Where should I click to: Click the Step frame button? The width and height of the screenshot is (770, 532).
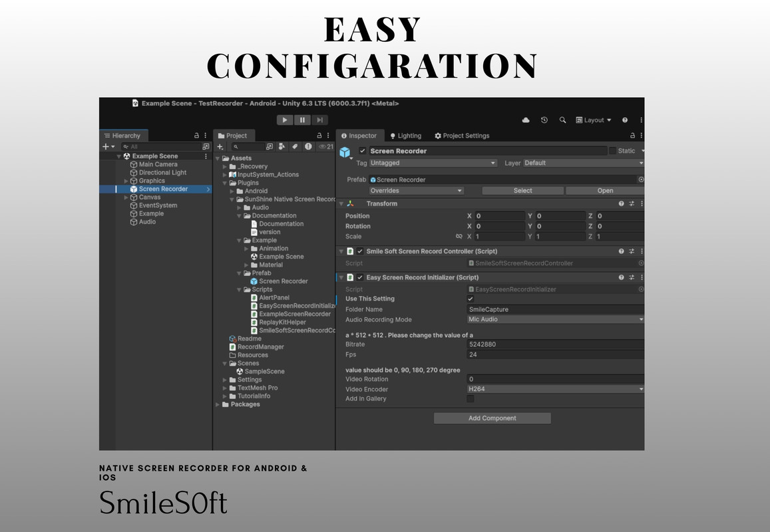[x=319, y=120]
